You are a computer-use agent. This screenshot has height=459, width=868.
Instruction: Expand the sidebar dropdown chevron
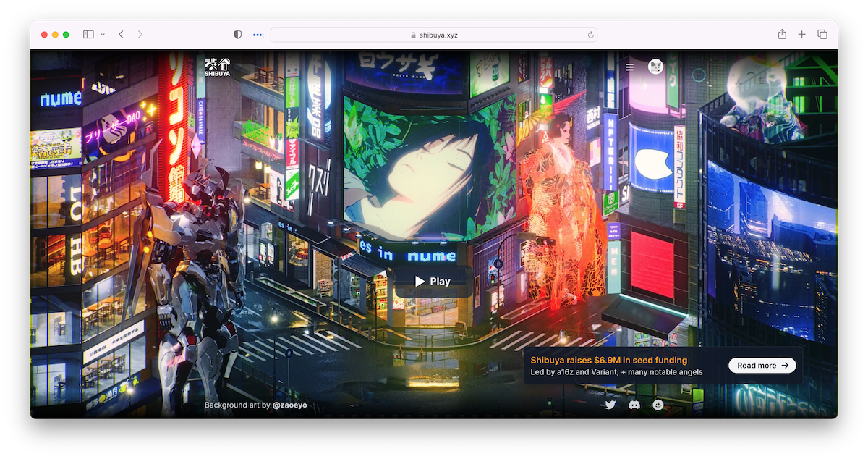[x=103, y=35]
